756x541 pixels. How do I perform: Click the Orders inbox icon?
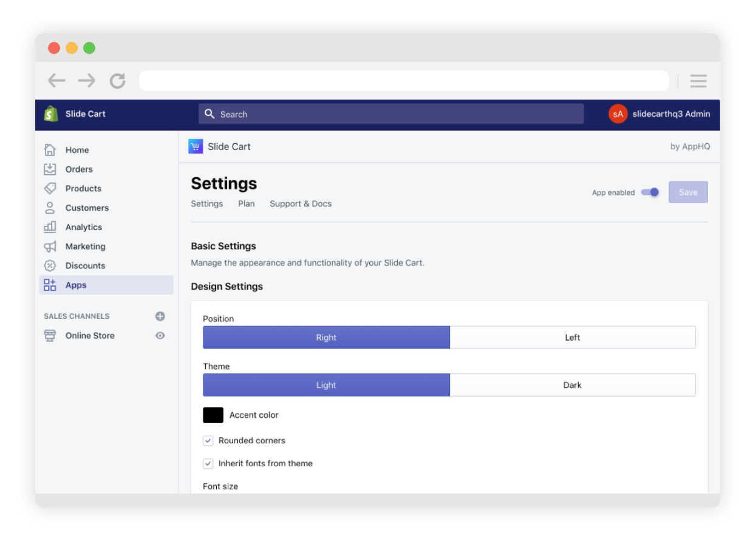50,169
